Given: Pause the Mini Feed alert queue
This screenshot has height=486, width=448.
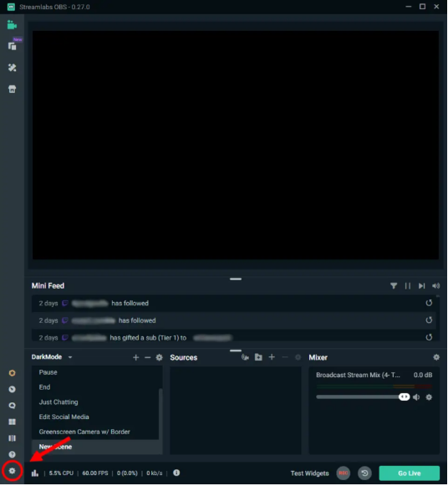Looking at the screenshot, I should (408, 286).
